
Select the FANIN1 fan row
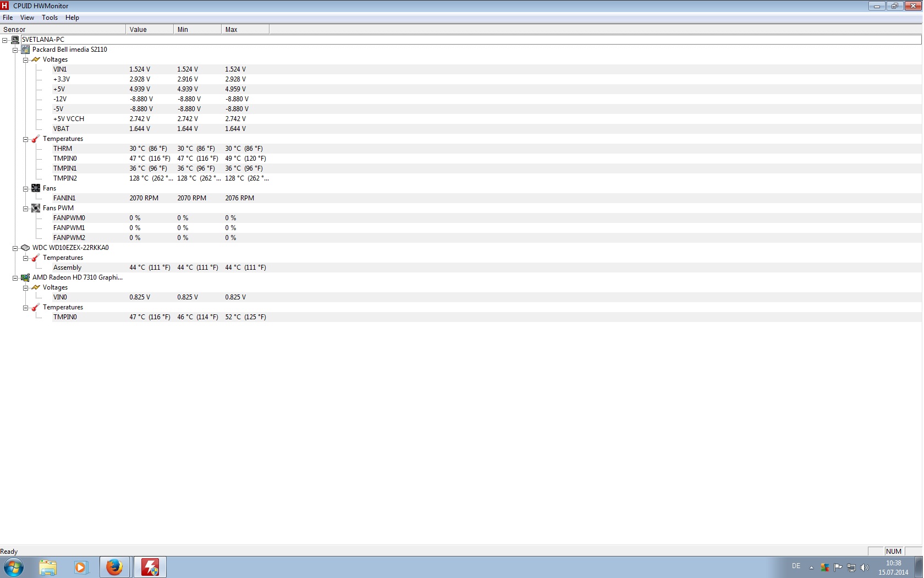[x=486, y=198]
